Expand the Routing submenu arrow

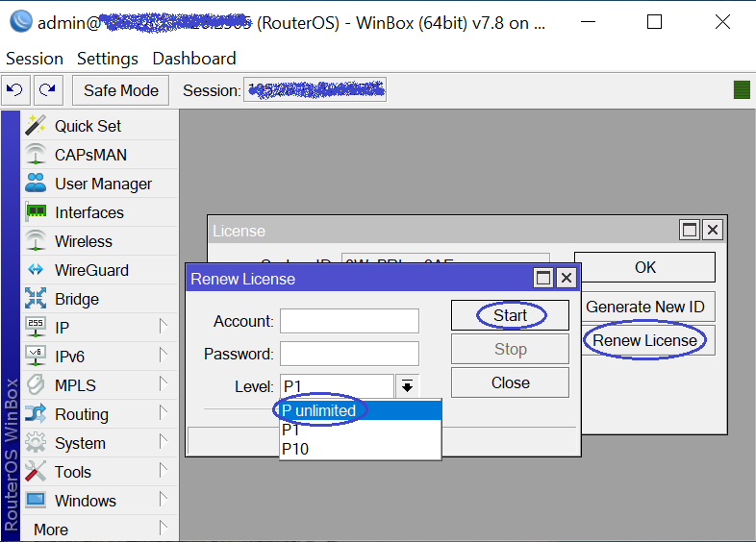pyautogui.click(x=164, y=413)
